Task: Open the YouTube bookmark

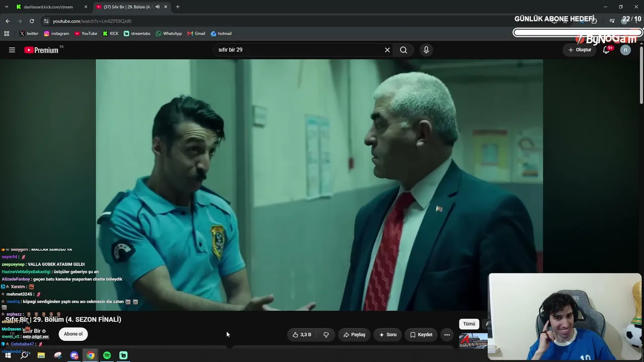Action: (86, 34)
